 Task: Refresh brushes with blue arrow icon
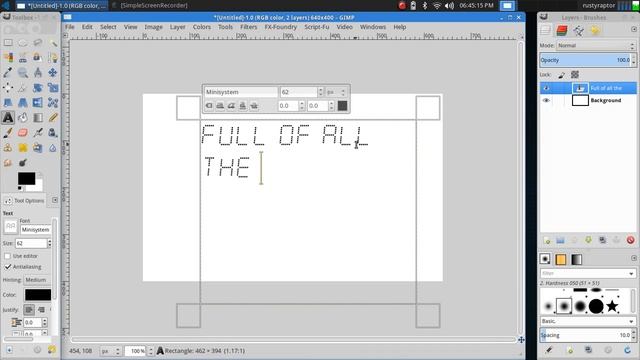[627, 350]
